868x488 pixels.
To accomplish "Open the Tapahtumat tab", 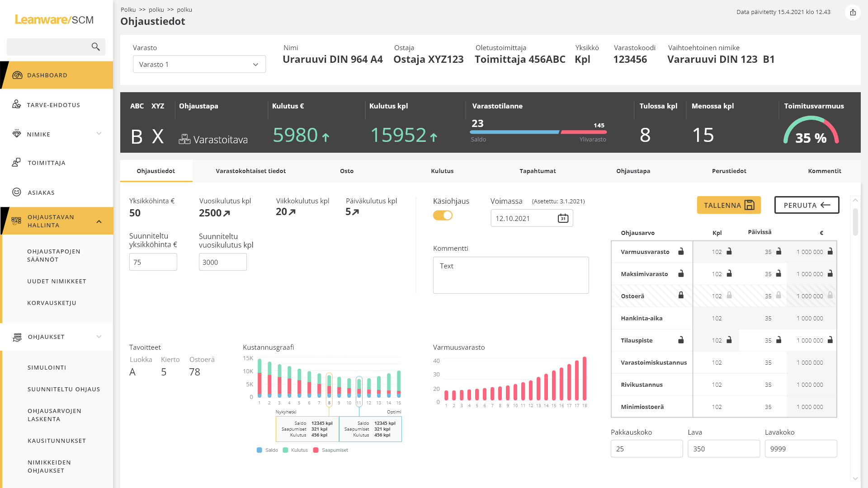I will click(x=538, y=171).
